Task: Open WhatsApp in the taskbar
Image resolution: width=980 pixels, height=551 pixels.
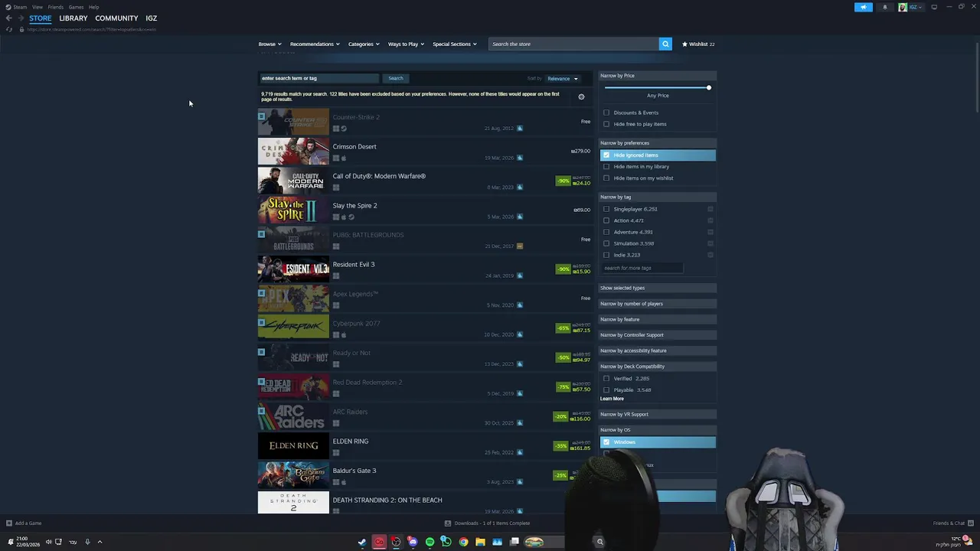Action: click(446, 542)
